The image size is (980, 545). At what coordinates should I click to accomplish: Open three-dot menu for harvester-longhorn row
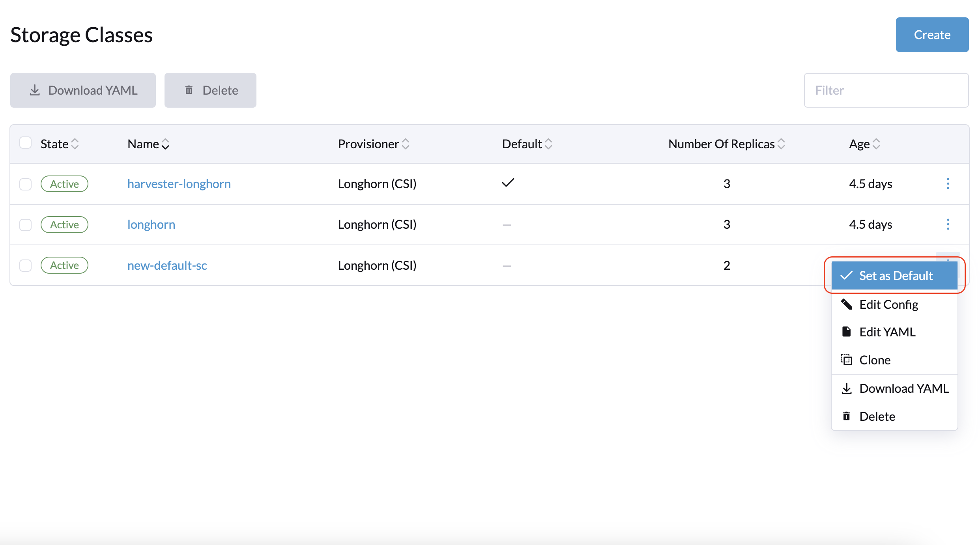coord(948,184)
